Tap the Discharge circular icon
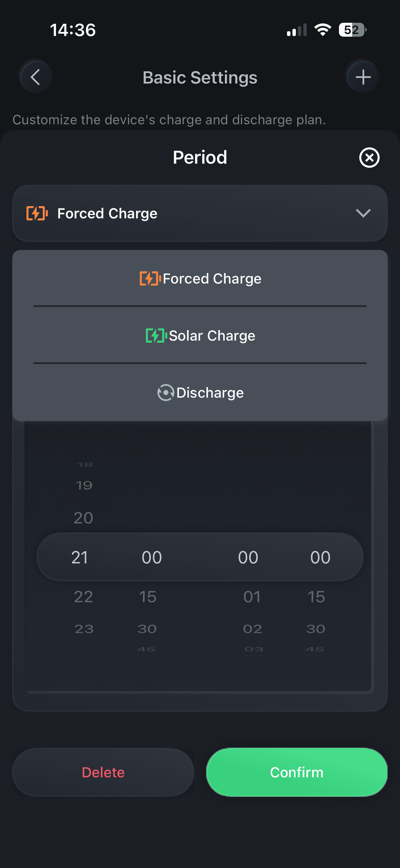This screenshot has height=868, width=400. click(x=166, y=393)
